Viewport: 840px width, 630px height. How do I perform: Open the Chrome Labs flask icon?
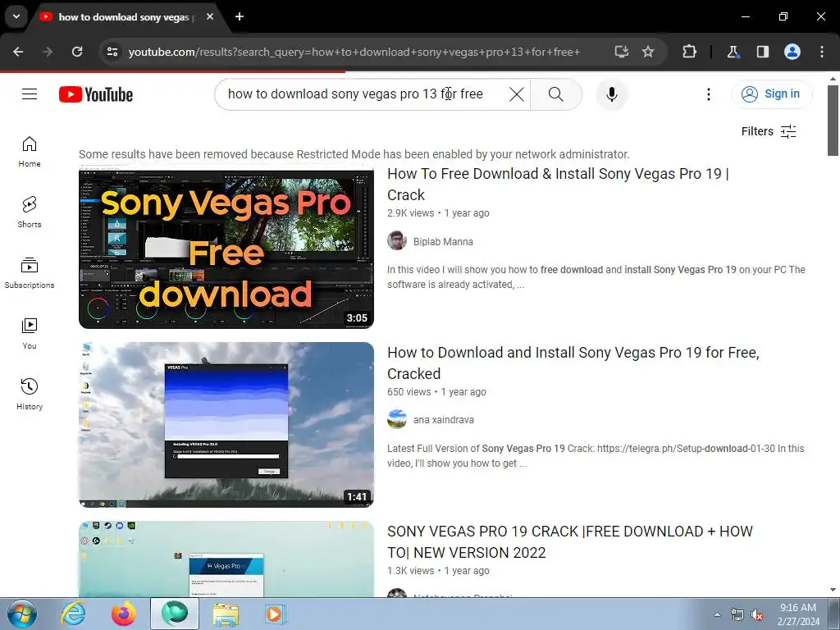[733, 52]
